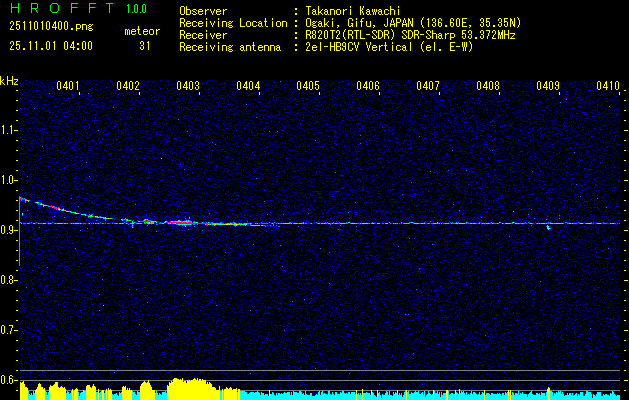Select the 0403 time marker
Viewport: 629px width, 400px height.
[x=188, y=87]
